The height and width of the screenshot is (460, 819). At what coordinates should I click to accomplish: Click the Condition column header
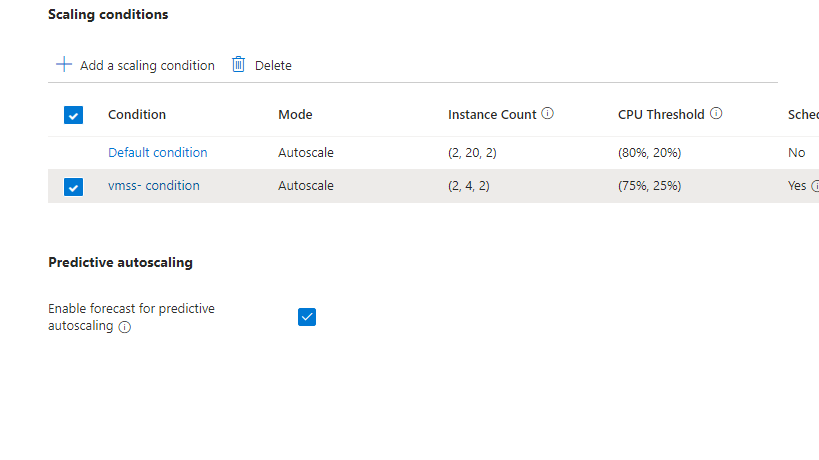tap(137, 115)
